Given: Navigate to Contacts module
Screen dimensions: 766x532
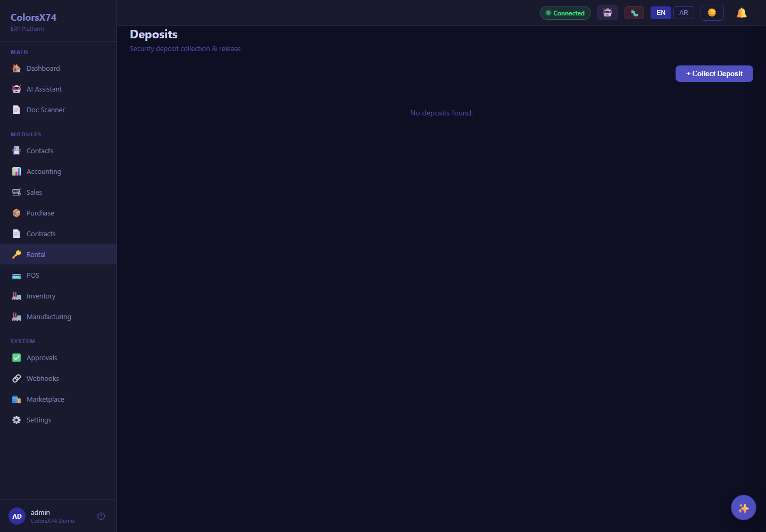Looking at the screenshot, I should point(59,151).
